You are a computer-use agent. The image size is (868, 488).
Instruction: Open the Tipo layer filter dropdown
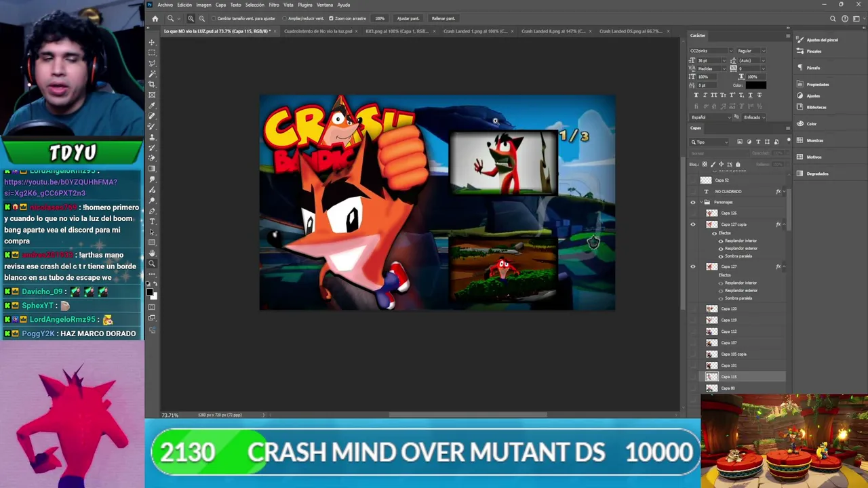click(709, 142)
